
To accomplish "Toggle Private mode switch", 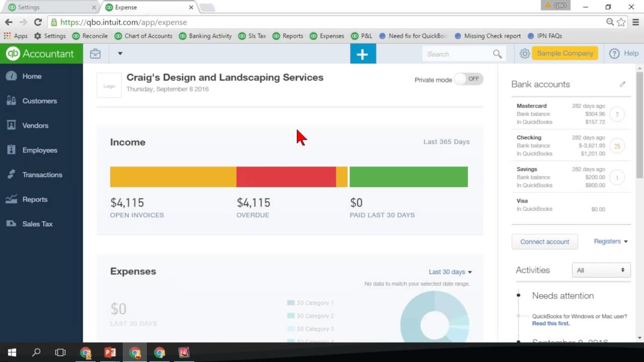I will pos(468,79).
